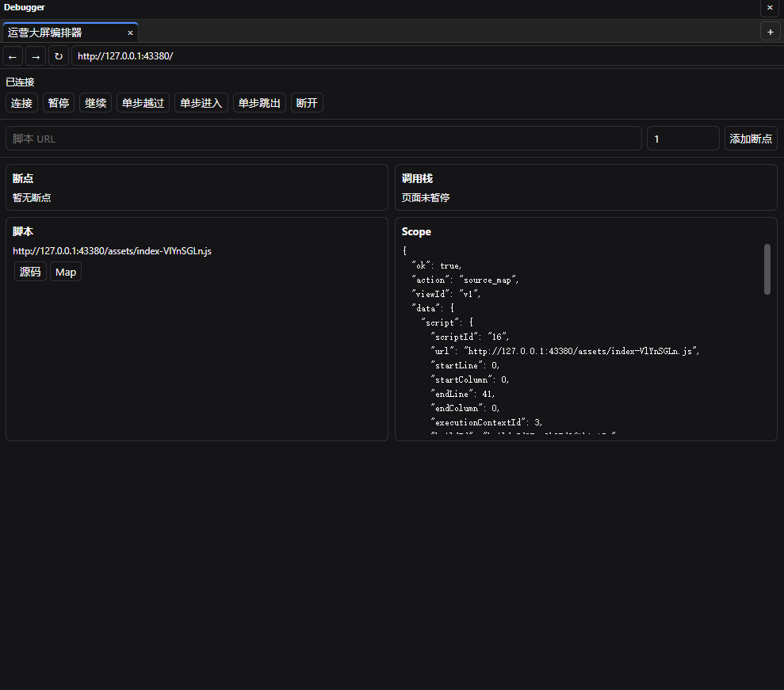Click the index-VlYnSGLn.js script URL
784x690 pixels.
click(112, 251)
